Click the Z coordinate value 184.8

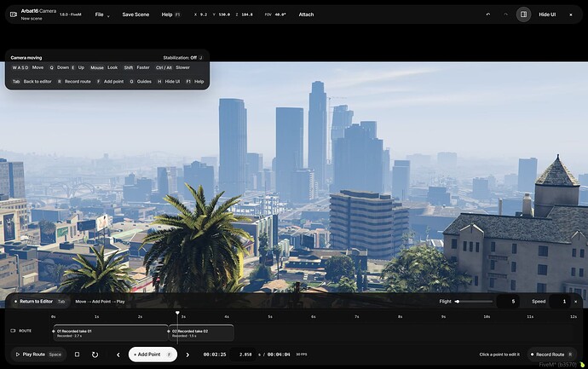247,14
